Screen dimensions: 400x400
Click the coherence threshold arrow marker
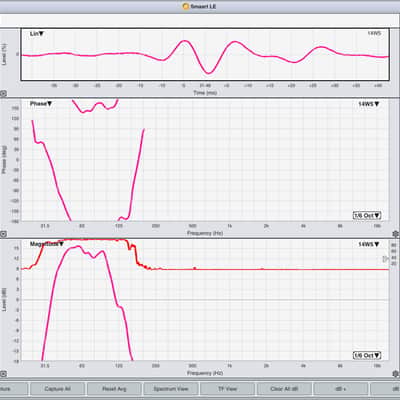[x=385, y=258]
